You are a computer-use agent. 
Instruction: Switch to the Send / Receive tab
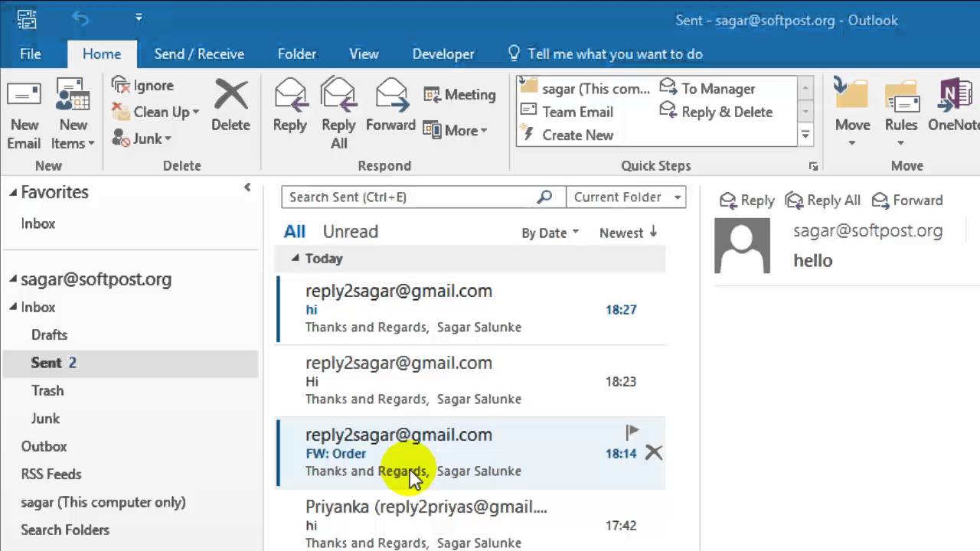(x=199, y=54)
